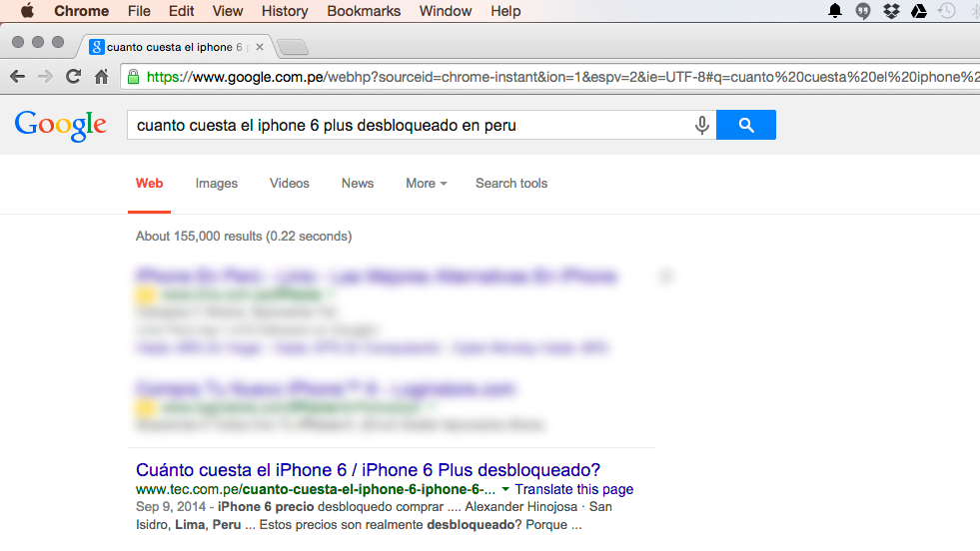Viewport: 980px width, 551px height.
Task: Open the notifications bell in menu bar
Action: tap(835, 11)
